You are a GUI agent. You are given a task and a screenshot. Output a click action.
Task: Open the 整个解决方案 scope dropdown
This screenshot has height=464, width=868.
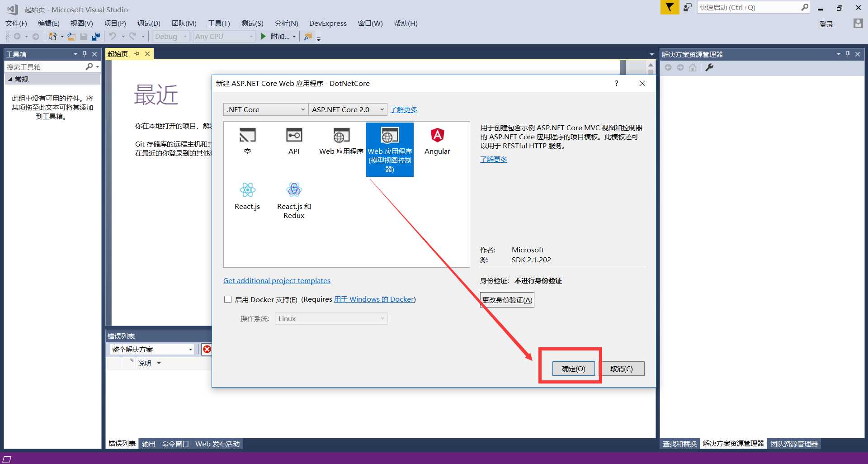coord(152,349)
